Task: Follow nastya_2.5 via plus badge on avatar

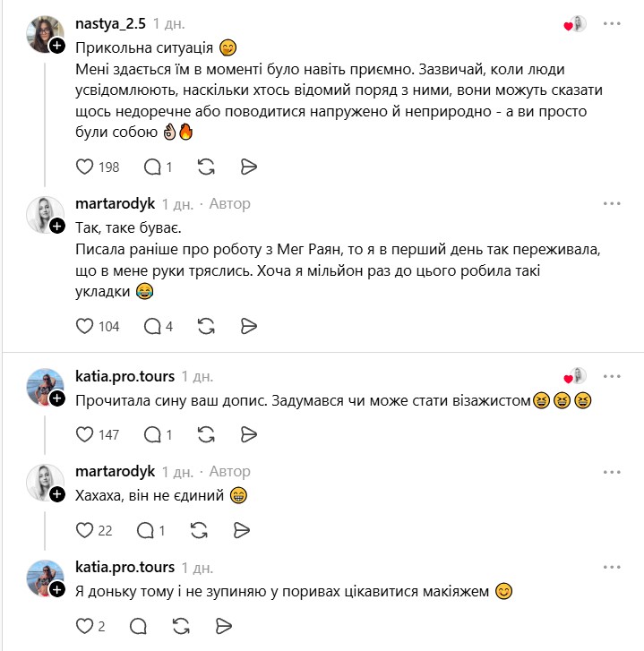Action: [x=56, y=46]
